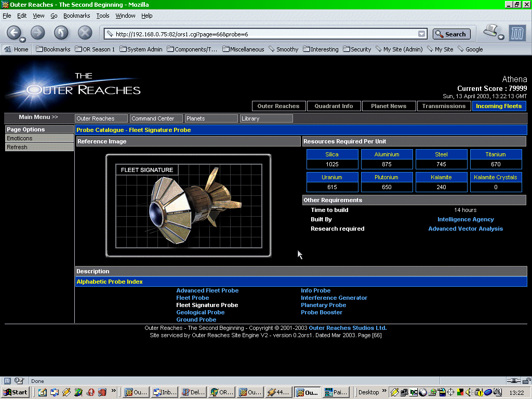This screenshot has height=399, width=532.
Task: Follow the Intelligence Agency link
Action: coord(465,219)
